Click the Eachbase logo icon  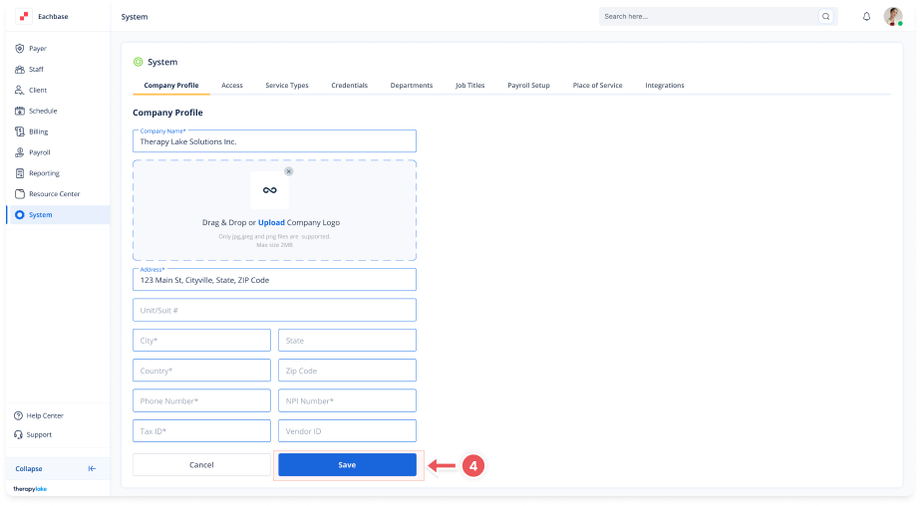tap(23, 16)
